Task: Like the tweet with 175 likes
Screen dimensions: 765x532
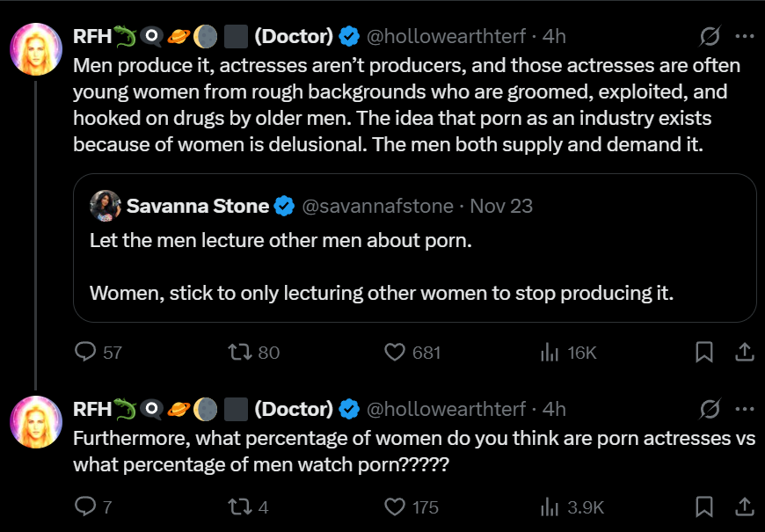Action: [x=395, y=506]
